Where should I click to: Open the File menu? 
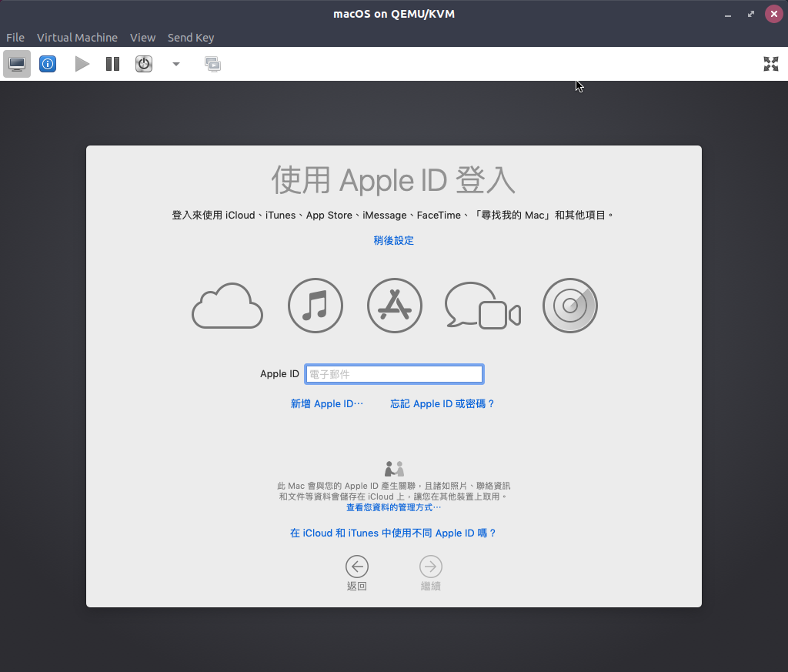click(15, 38)
